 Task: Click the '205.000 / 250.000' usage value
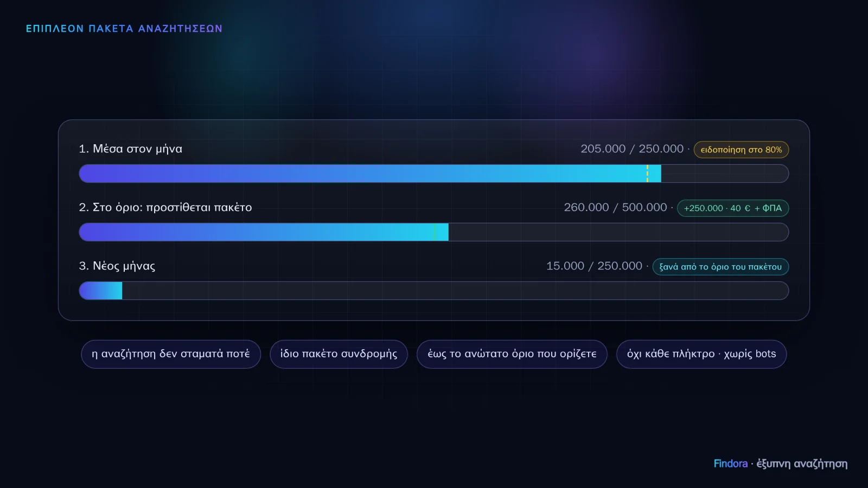[x=632, y=149]
